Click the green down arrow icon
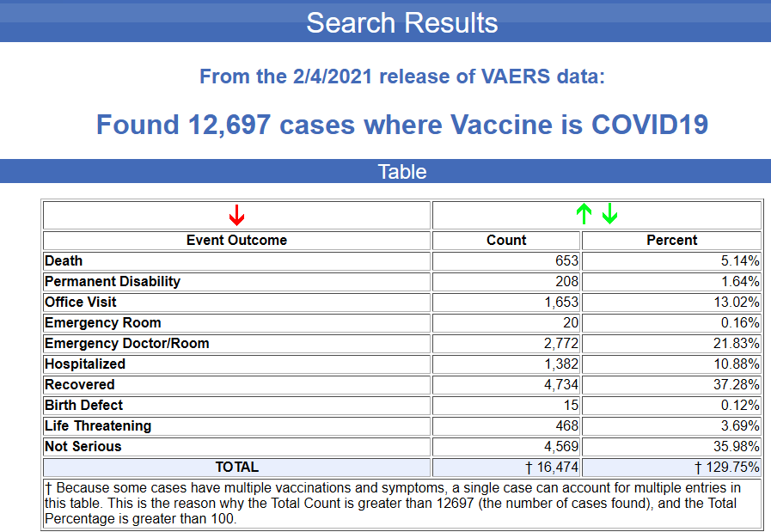The height and width of the screenshot is (532, 771). 609,214
